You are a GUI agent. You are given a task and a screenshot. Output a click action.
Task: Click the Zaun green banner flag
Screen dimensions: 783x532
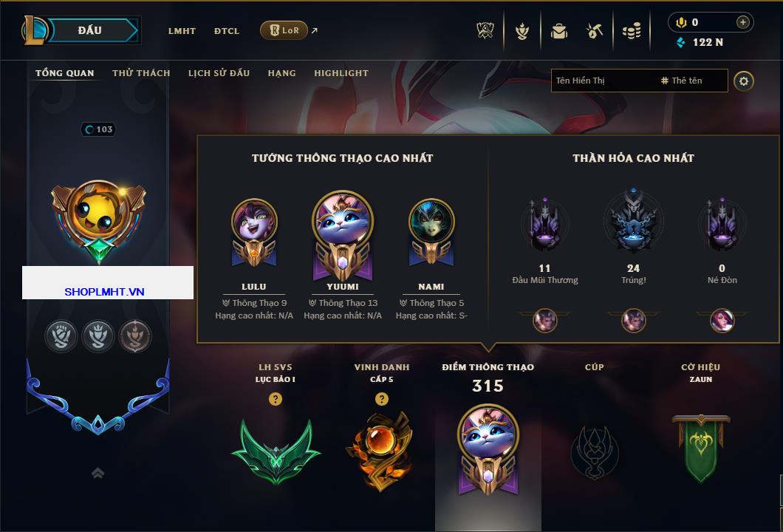(x=700, y=448)
